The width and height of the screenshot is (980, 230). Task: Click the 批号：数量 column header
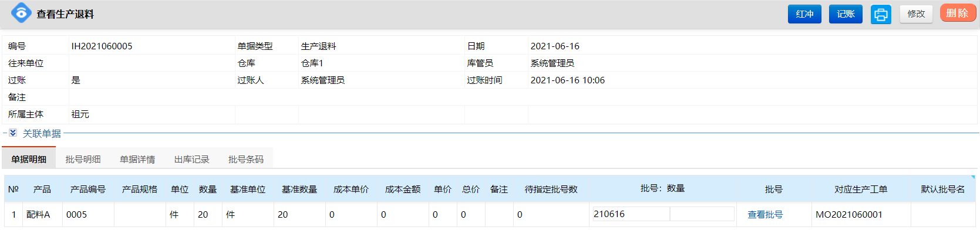[662, 188]
